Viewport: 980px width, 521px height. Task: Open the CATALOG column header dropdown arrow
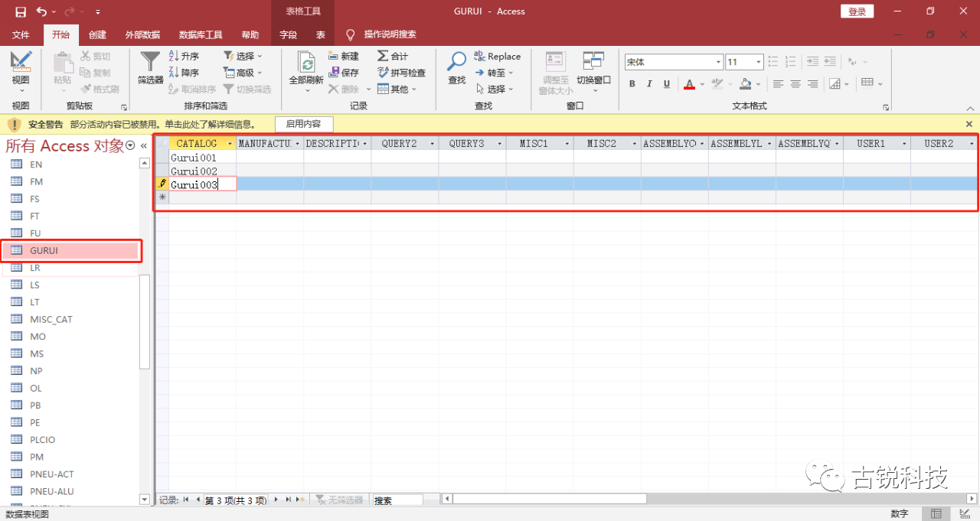pos(229,143)
